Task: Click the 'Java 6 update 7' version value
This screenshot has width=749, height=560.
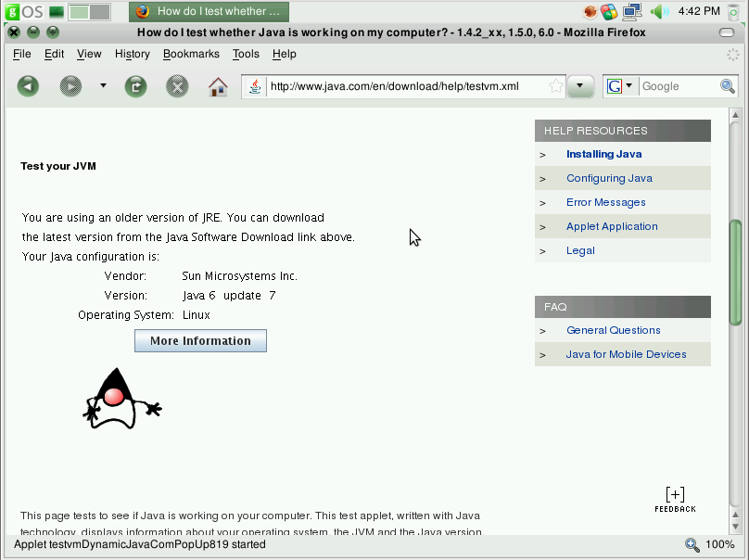Action: click(229, 296)
